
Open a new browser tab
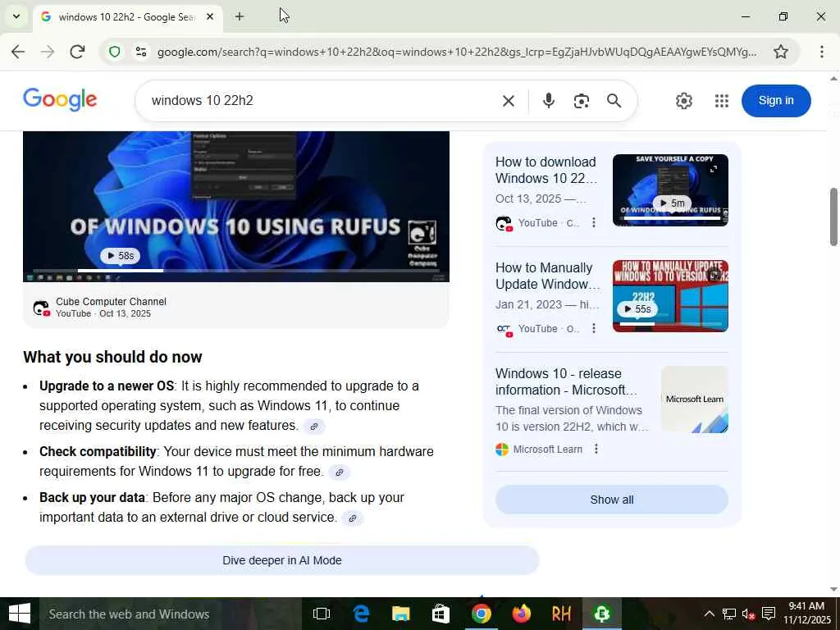click(x=240, y=16)
